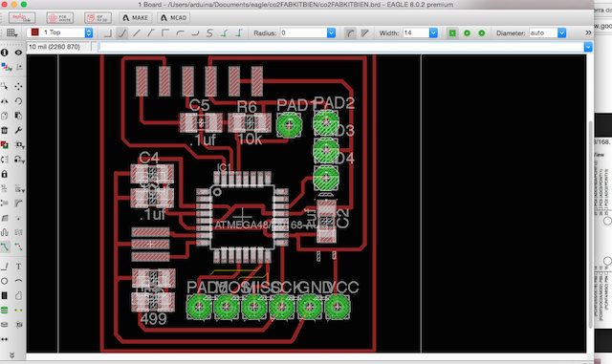This screenshot has height=364, width=612.
Task: Select the Mark origin tool
Action: point(19,67)
